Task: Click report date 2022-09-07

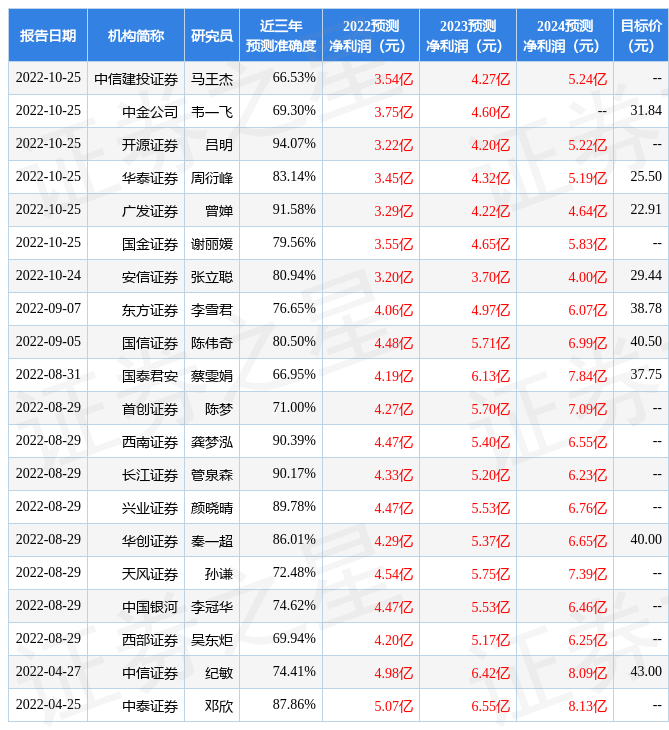Action: (x=48, y=309)
